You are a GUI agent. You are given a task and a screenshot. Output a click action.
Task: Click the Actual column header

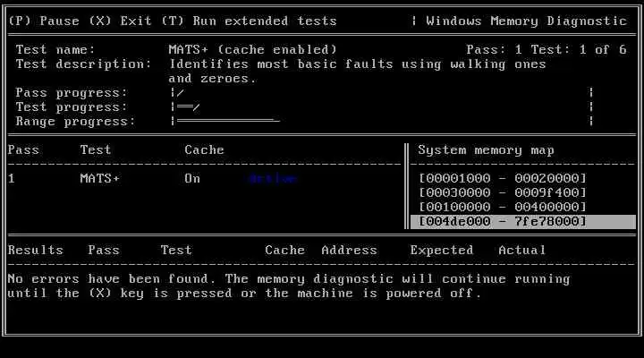coord(522,250)
